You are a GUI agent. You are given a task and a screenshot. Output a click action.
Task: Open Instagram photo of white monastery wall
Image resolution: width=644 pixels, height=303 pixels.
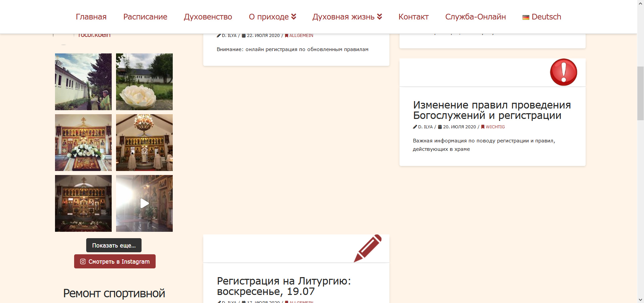coord(83,82)
